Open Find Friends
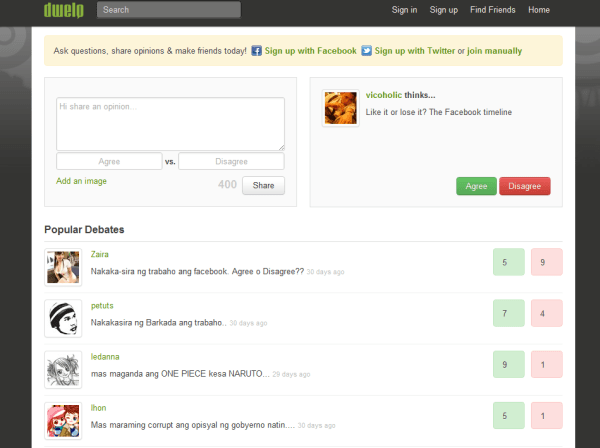 [492, 10]
